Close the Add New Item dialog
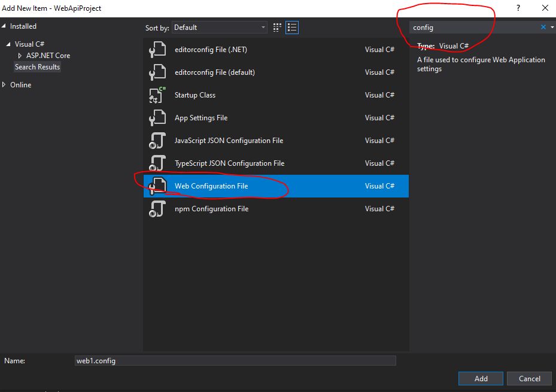Screen dimensions: 556x392 coord(545,8)
